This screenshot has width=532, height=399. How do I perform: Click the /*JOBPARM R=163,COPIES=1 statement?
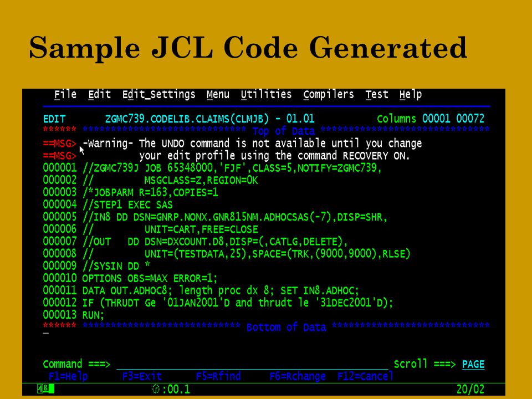coord(150,192)
